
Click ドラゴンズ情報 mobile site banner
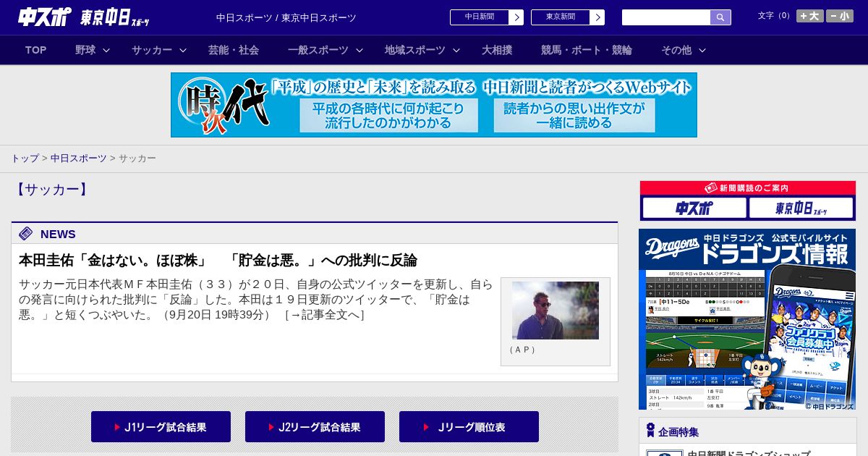tap(747, 319)
